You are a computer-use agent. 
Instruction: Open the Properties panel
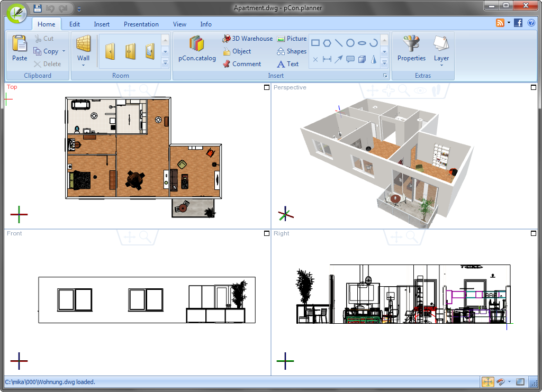point(411,48)
